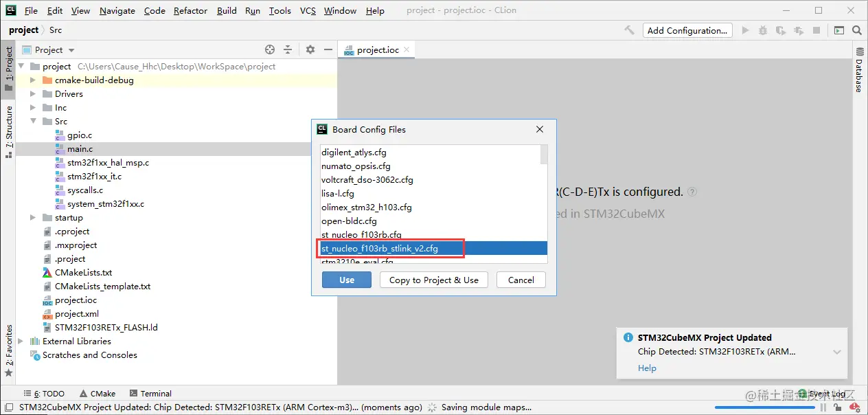Open the File menu

pyautogui.click(x=32, y=10)
